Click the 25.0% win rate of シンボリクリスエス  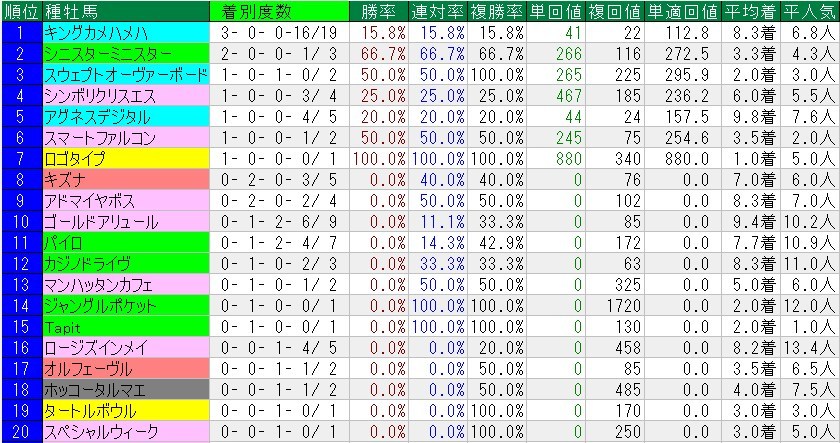point(378,95)
